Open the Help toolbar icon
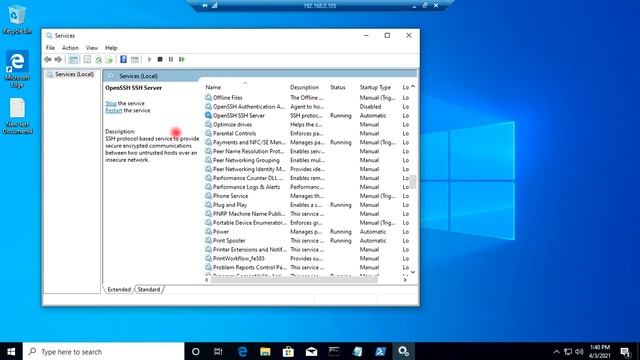This screenshot has height=360, width=640. point(123,60)
